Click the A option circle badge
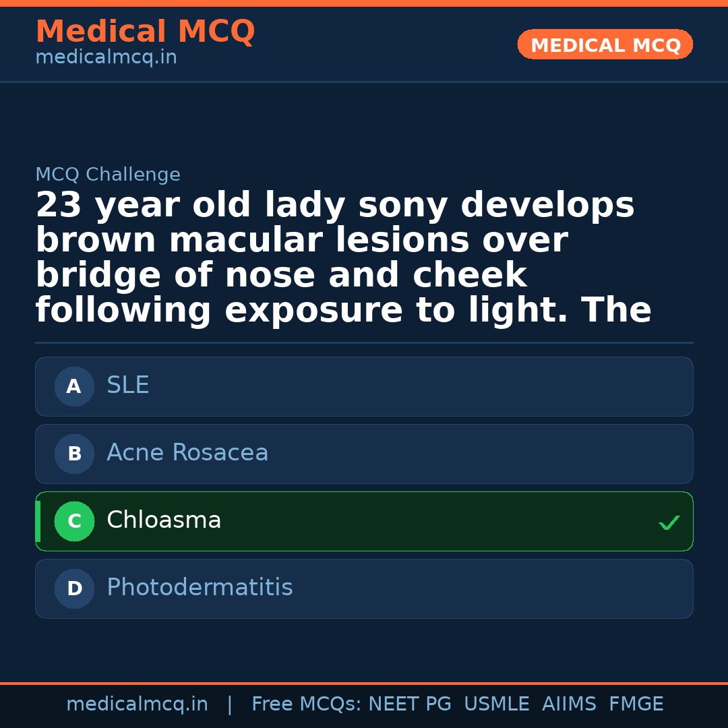This screenshot has height=728, width=728. (74, 386)
